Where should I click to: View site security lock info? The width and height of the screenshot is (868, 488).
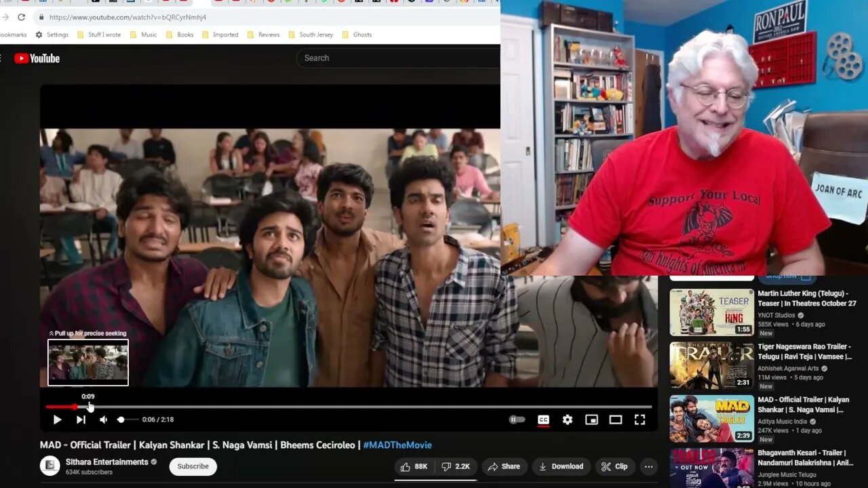coord(41,17)
